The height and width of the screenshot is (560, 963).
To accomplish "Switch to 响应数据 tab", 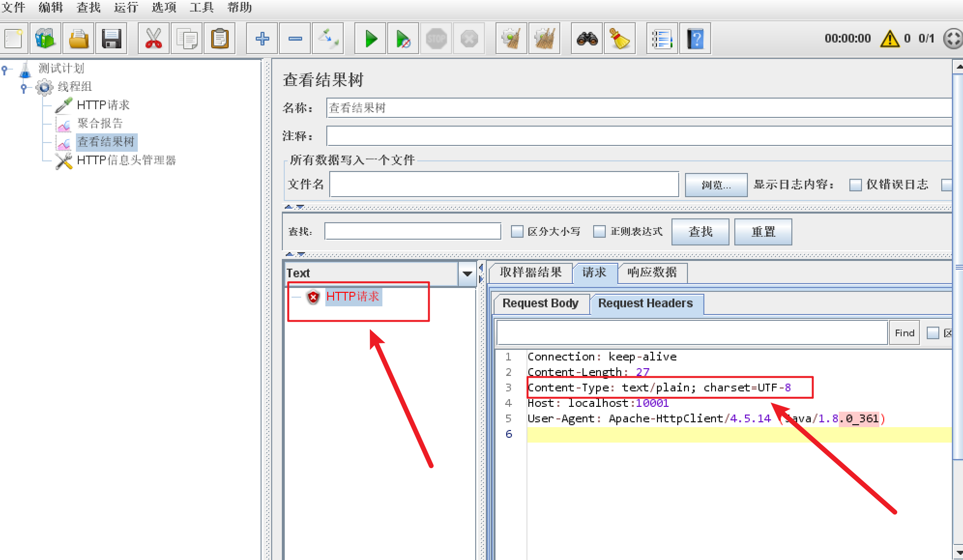I will (652, 273).
